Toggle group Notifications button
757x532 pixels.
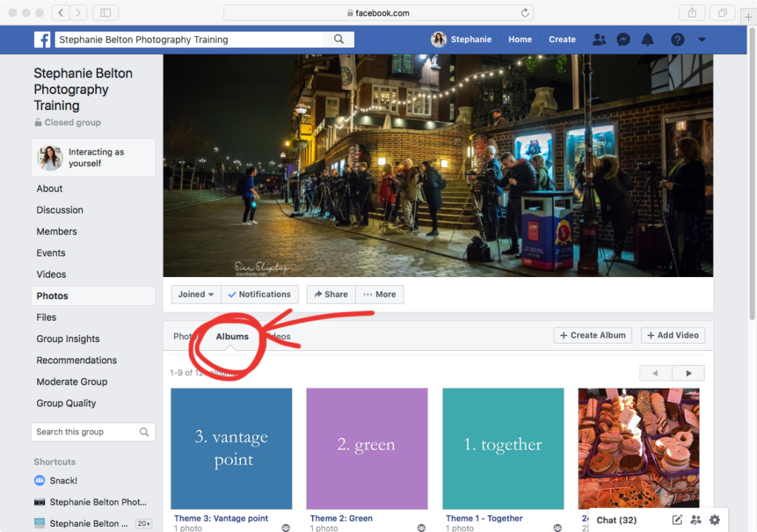pyautogui.click(x=259, y=295)
